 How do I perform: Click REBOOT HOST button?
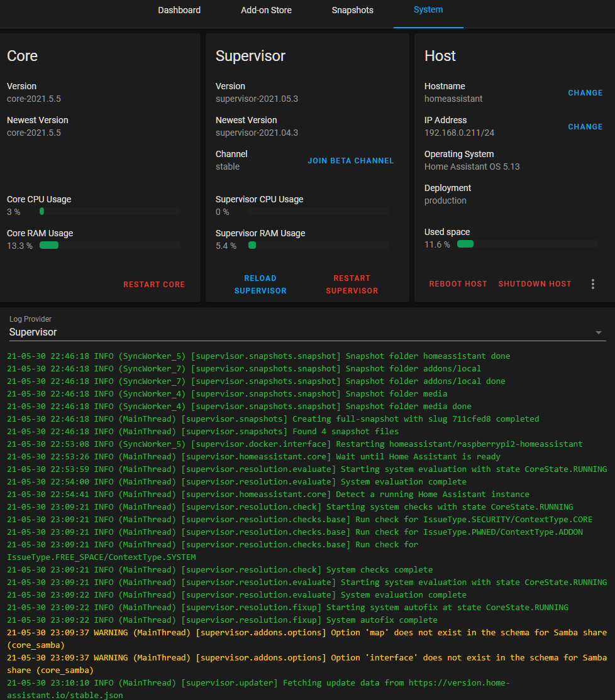click(x=458, y=284)
